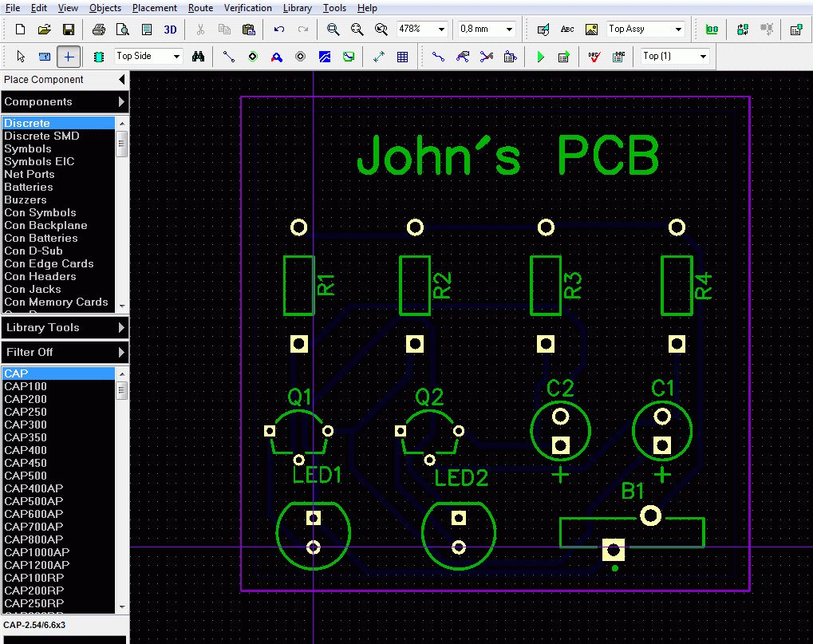Select the Con Headers library
Screen dimensions: 813x644
click(58, 276)
